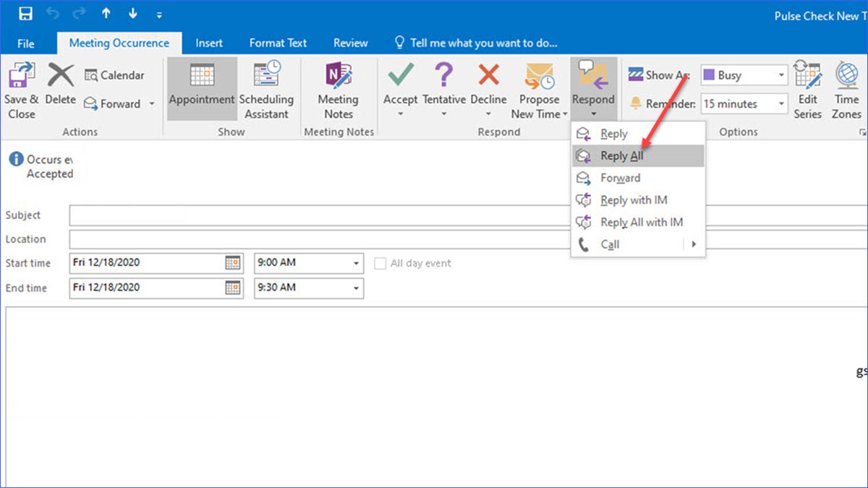
Task: Decline the meeting invitation
Action: [x=488, y=89]
